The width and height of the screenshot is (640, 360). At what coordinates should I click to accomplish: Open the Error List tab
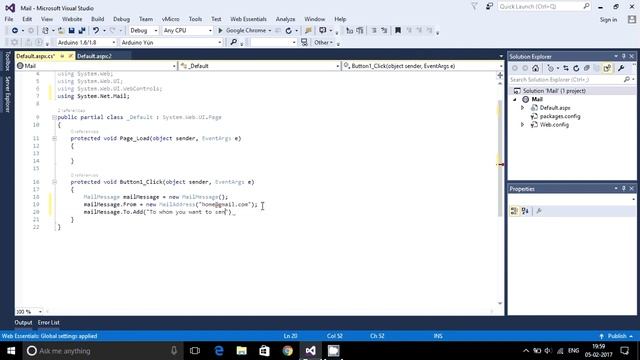pyautogui.click(x=49, y=322)
